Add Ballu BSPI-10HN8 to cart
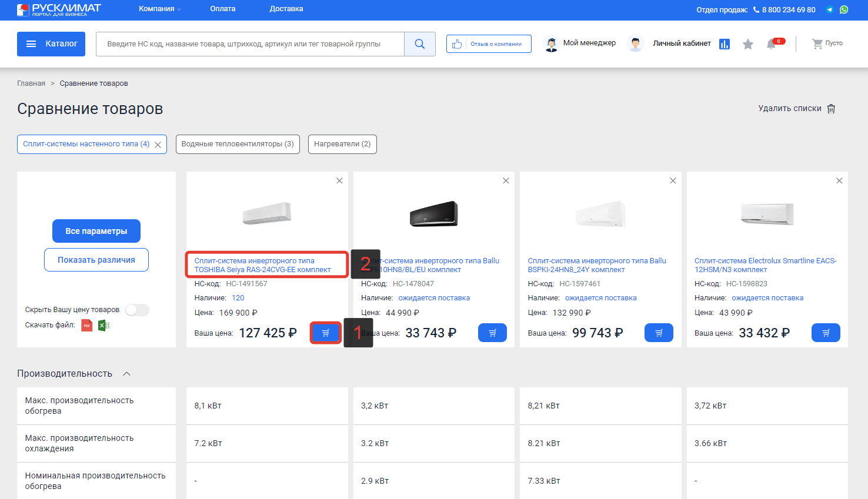The image size is (868, 499). click(x=492, y=333)
